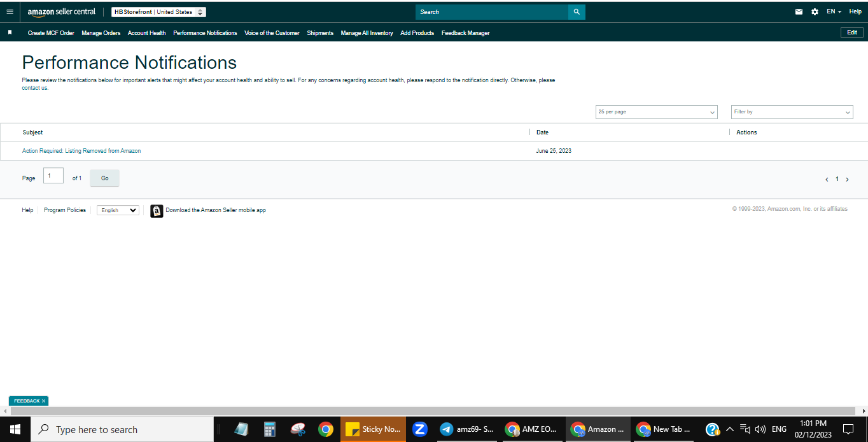Switch to the New Tab Chrome taskbar window
Viewport: 868px width, 442px height.
pos(663,429)
